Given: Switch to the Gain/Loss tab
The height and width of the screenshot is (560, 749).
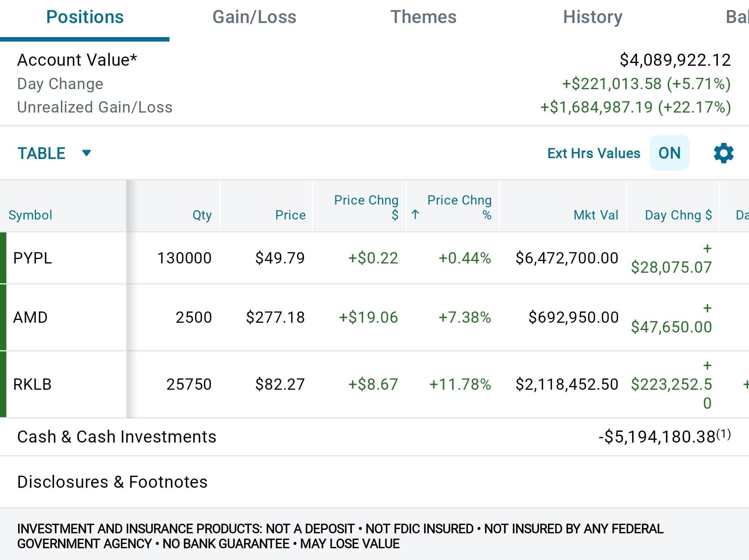Looking at the screenshot, I should click(x=254, y=17).
